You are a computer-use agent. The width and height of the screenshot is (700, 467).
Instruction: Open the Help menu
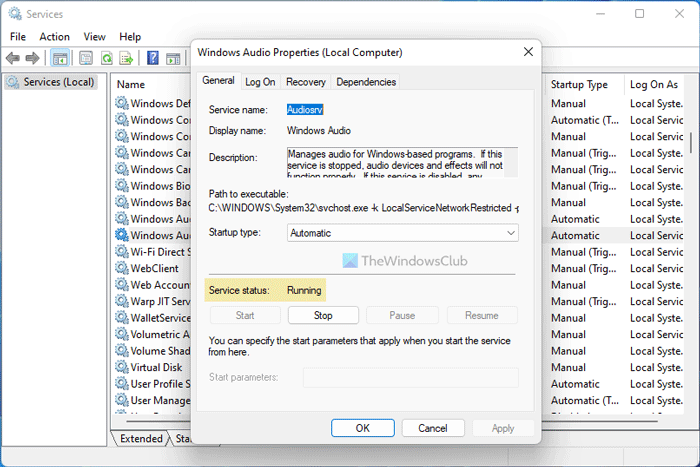[x=130, y=37]
